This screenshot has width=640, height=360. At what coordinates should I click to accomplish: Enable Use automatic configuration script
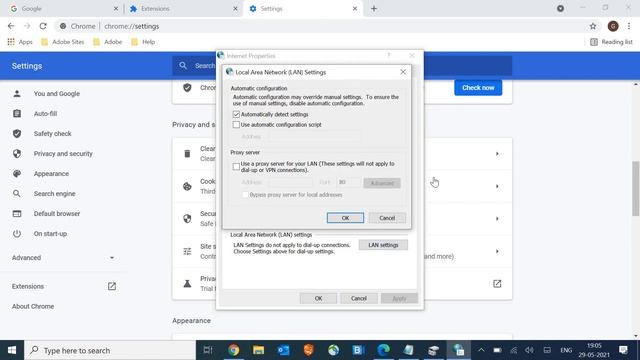(236, 124)
